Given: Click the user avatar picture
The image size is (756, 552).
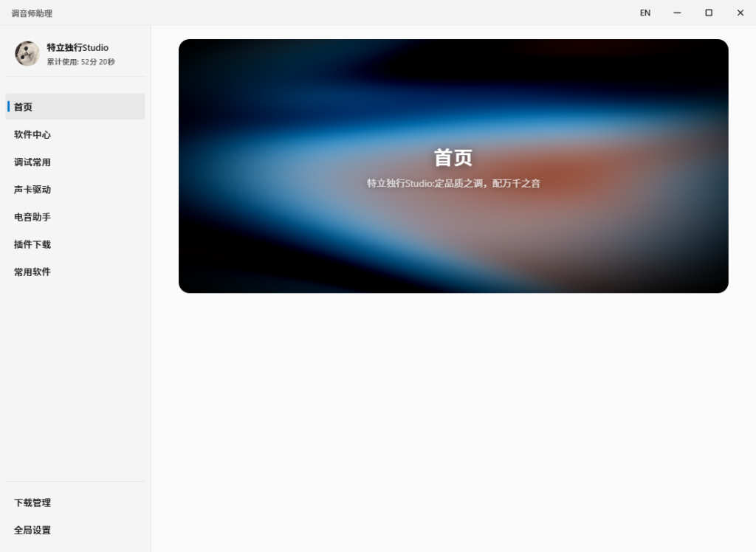Looking at the screenshot, I should point(27,54).
